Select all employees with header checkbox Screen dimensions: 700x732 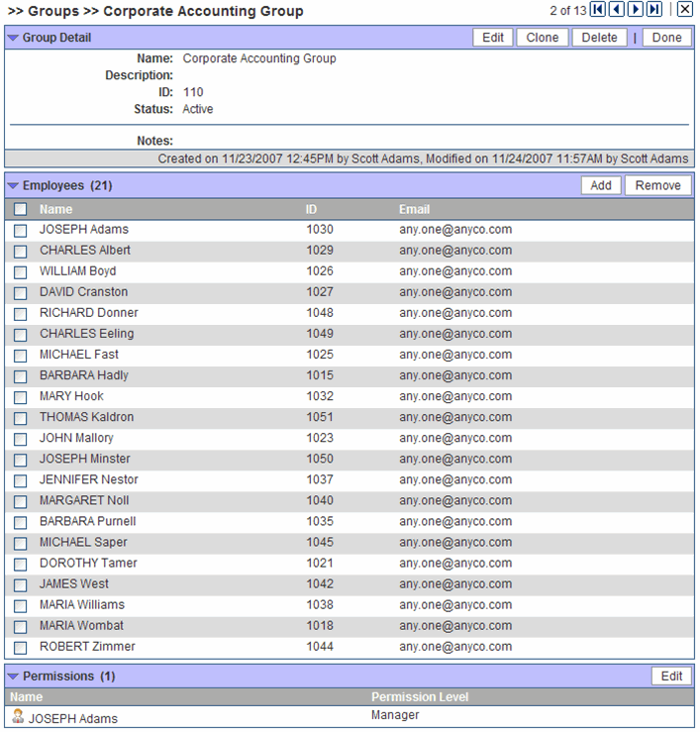21,209
